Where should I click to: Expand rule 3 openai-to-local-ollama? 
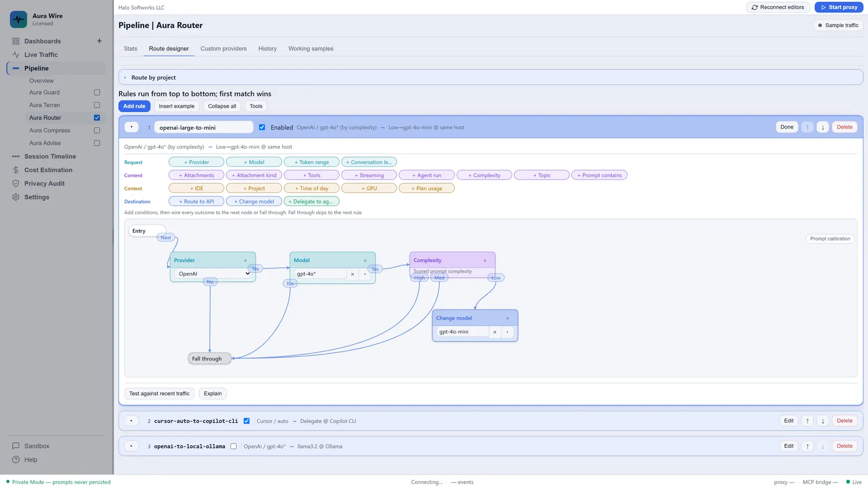click(131, 447)
